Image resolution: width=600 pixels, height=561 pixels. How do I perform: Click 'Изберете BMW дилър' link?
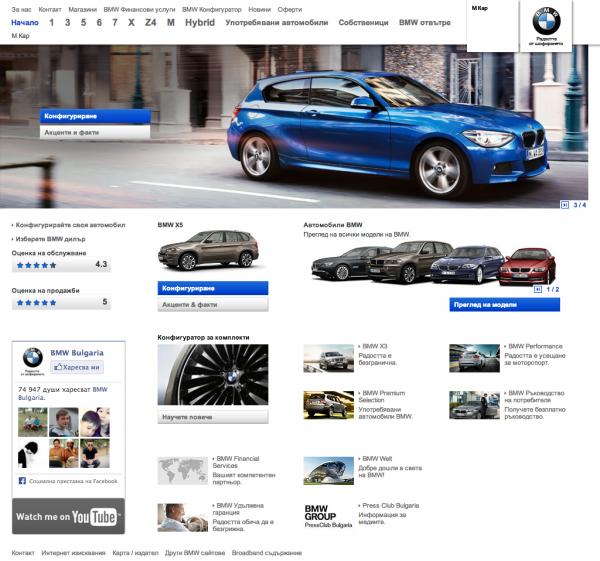[x=50, y=239]
